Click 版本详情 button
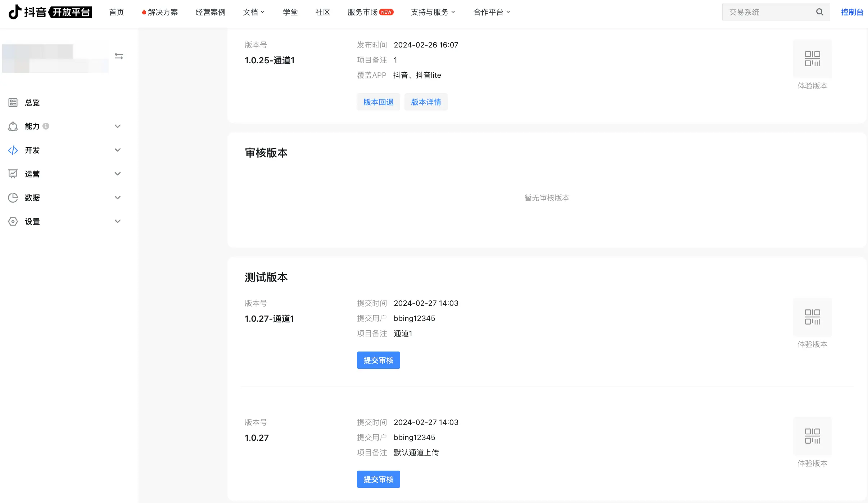Viewport: 868px width, 503px height. click(x=426, y=102)
